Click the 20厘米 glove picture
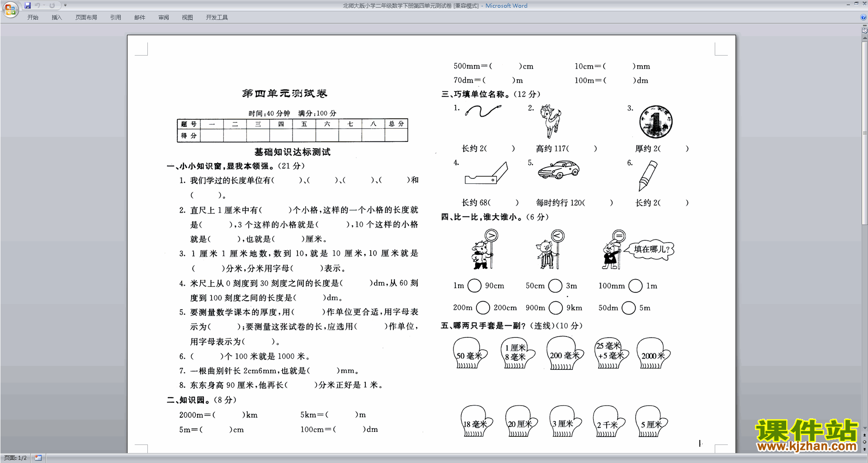Screen dimensions: 868x463 [x=521, y=421]
